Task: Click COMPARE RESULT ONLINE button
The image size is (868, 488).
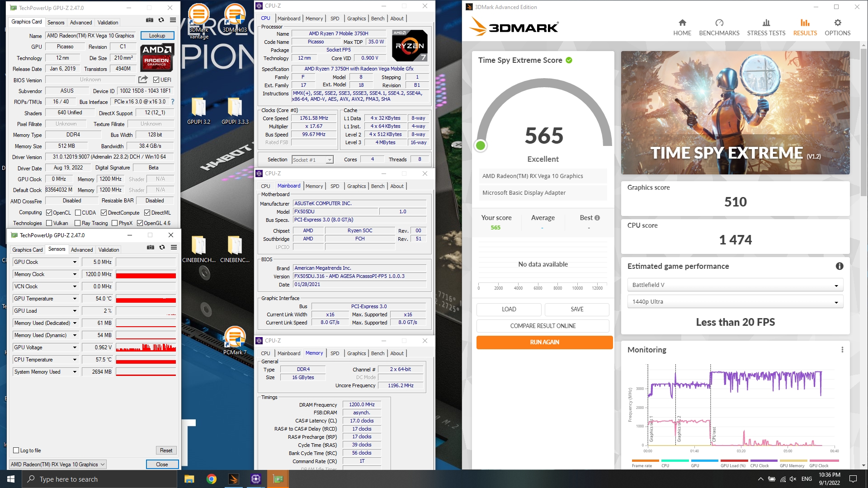Action: click(542, 326)
